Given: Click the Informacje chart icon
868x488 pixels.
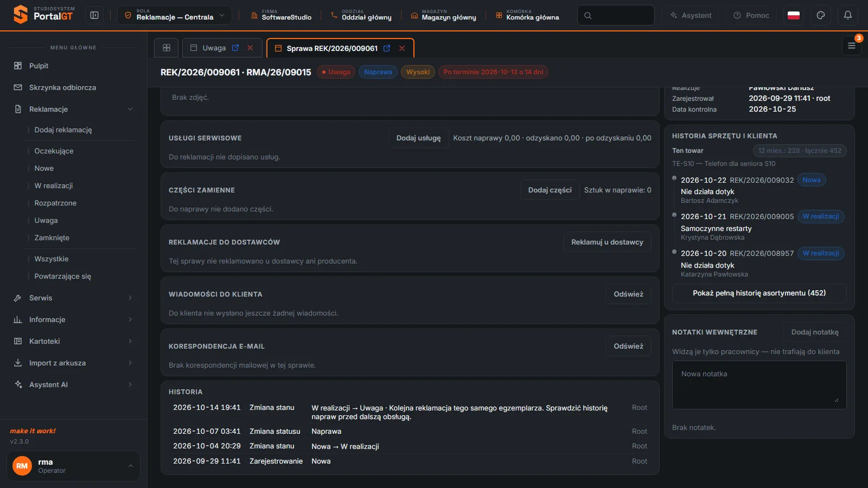Looking at the screenshot, I should coord(18,319).
